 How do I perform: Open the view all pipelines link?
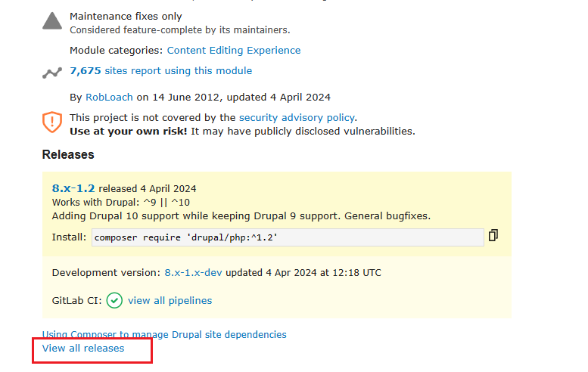pos(170,300)
